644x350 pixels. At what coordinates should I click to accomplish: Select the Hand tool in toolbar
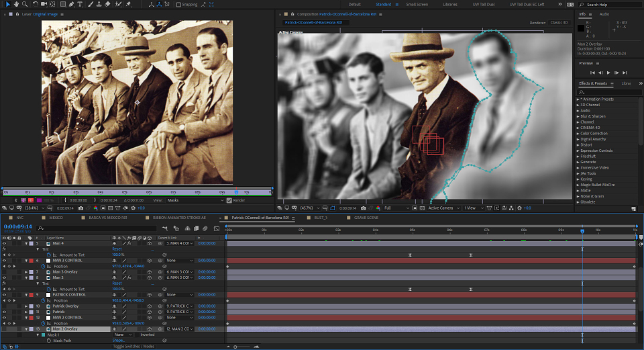(x=16, y=4)
